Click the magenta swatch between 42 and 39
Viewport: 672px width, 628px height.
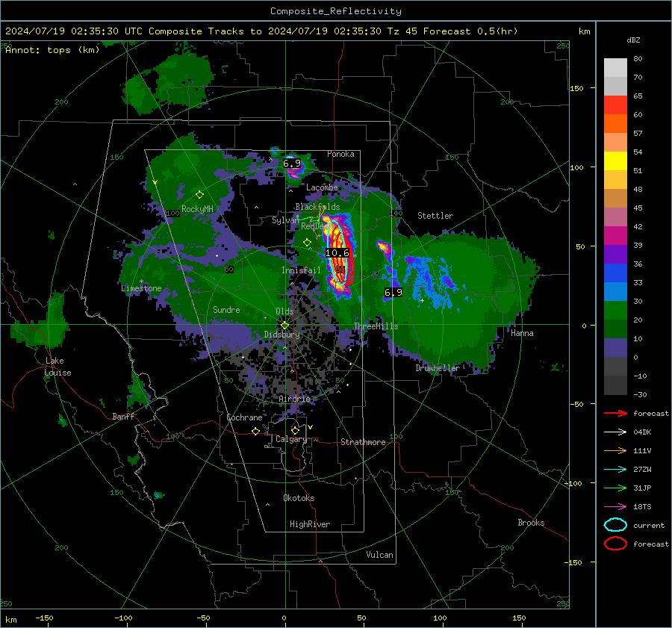click(615, 236)
